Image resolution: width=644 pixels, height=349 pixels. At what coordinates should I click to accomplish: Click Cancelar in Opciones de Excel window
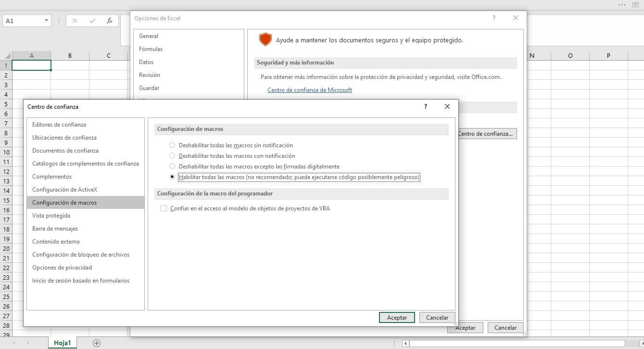click(505, 328)
